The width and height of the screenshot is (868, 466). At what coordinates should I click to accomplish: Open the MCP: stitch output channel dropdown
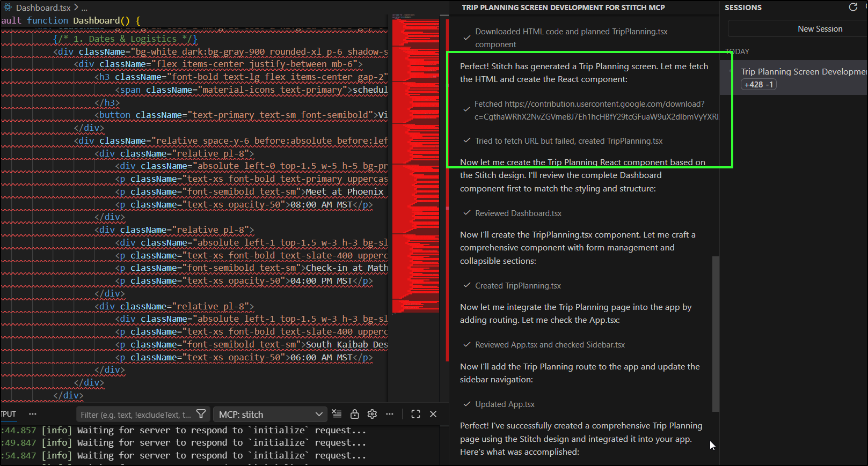point(271,415)
